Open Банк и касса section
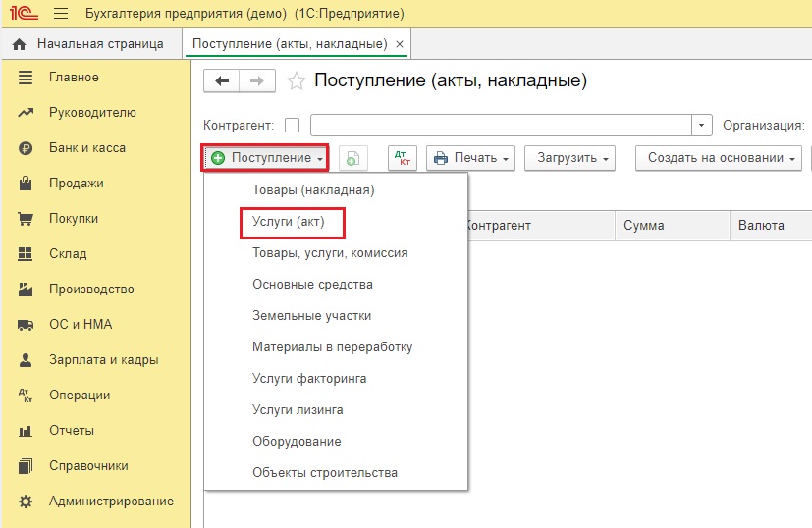Screen dimensions: 812x528 pos(86,148)
